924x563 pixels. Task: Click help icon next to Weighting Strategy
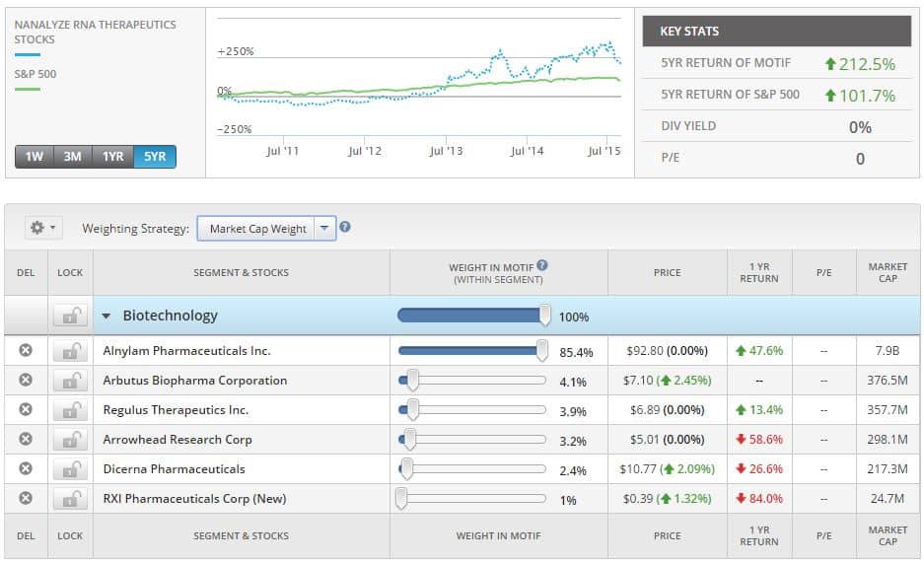coord(345,228)
